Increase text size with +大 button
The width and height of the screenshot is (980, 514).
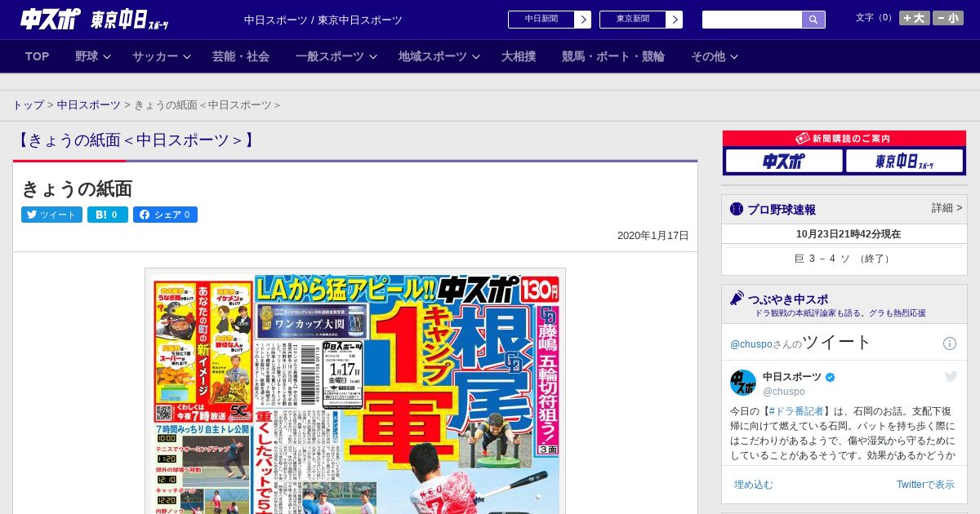point(915,18)
